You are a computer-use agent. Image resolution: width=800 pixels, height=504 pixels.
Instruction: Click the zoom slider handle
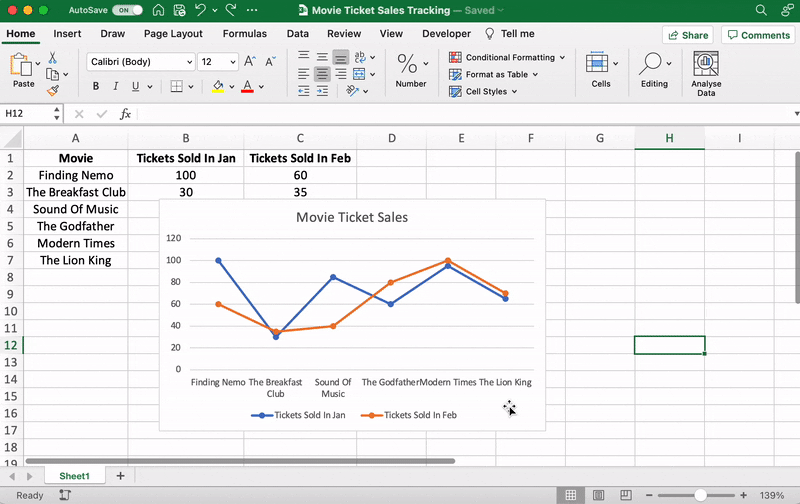pyautogui.click(x=701, y=495)
